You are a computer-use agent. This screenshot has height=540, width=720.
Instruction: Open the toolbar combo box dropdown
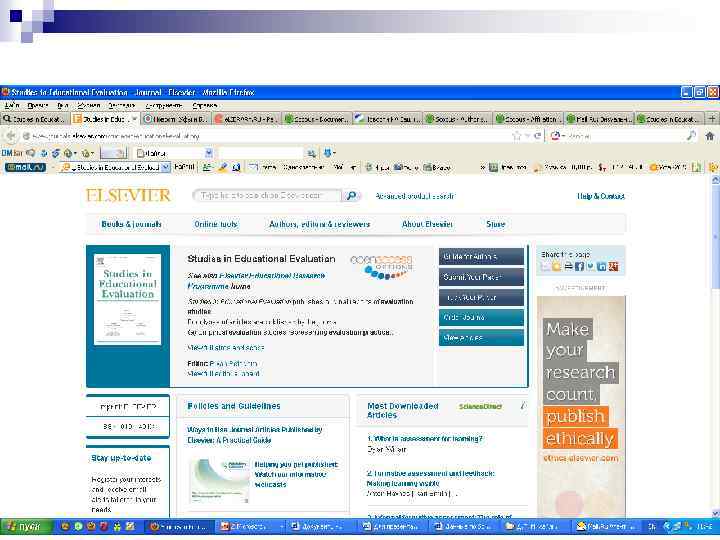tap(208, 153)
